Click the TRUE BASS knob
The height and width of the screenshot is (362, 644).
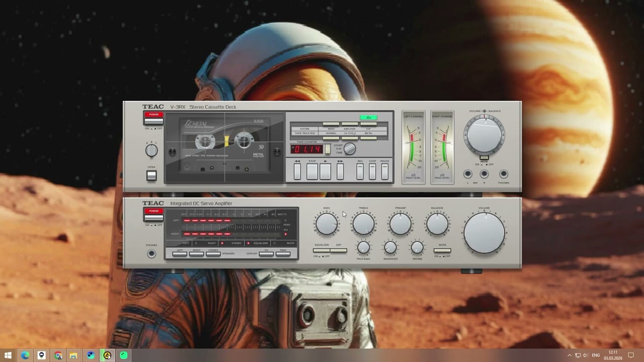[x=363, y=247]
